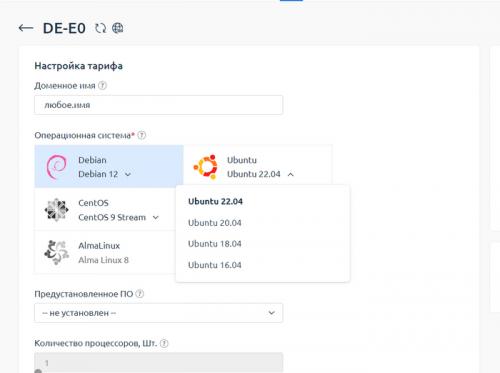
Task: Choose the AlmaLinux operating system tile
Action: pyautogui.click(x=105, y=253)
